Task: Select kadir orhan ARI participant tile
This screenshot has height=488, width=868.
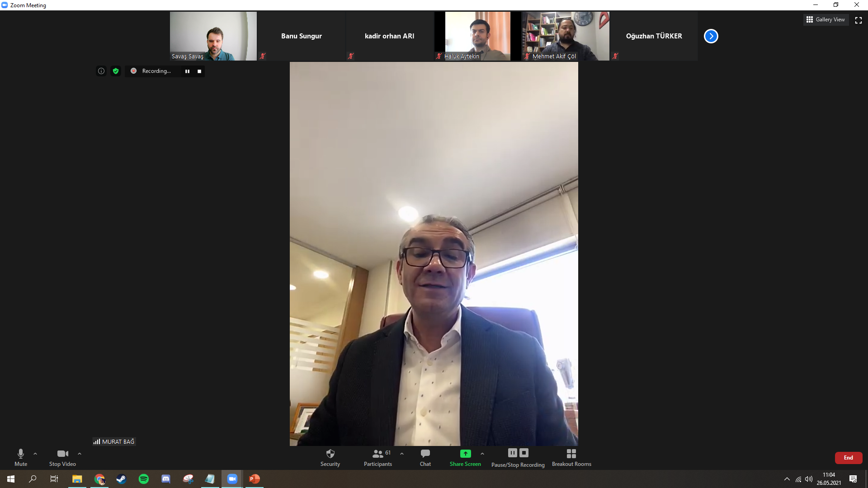Action: tap(390, 36)
